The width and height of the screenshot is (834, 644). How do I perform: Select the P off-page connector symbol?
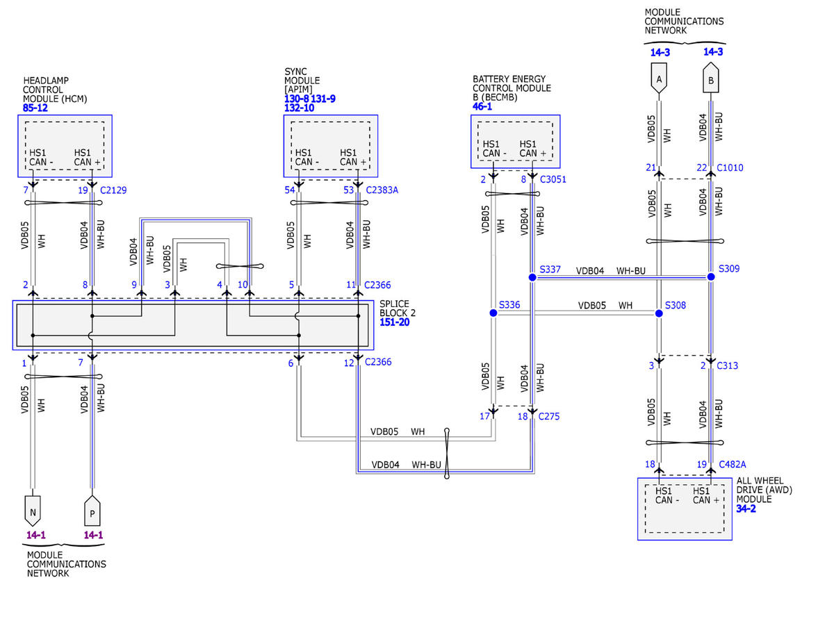coord(92,511)
